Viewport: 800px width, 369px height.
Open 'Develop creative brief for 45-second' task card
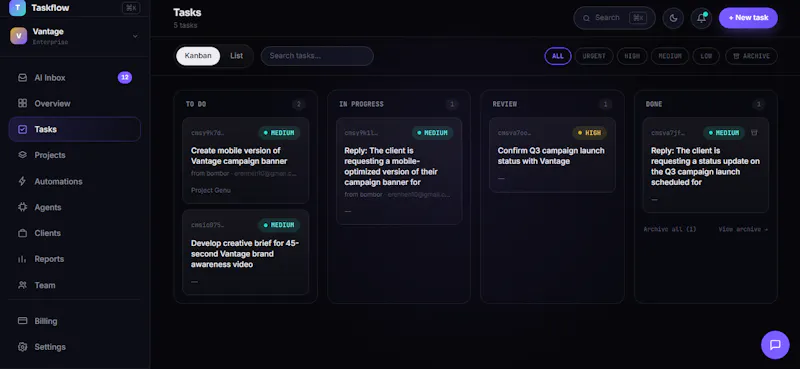pos(245,252)
